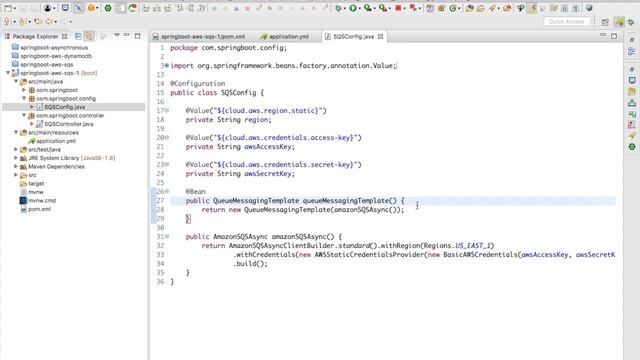Click the Open Type folder icon
Image resolution: width=640 pixels, height=360 pixels.
(469, 8)
